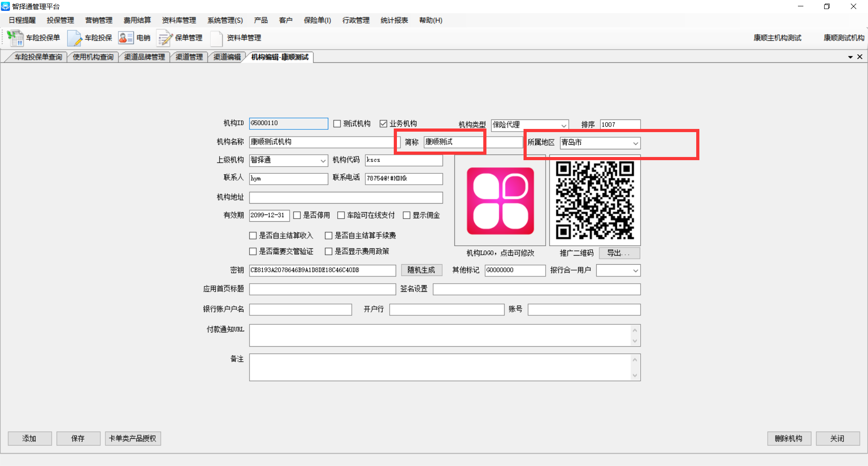Toggle the 是否停用 checkbox
Viewport: 868px width, 466px height.
tap(297, 215)
